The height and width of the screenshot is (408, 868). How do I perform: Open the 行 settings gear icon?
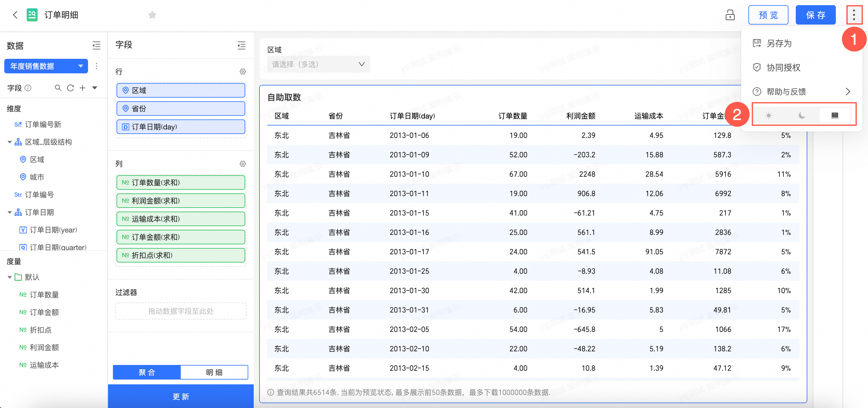pos(242,71)
